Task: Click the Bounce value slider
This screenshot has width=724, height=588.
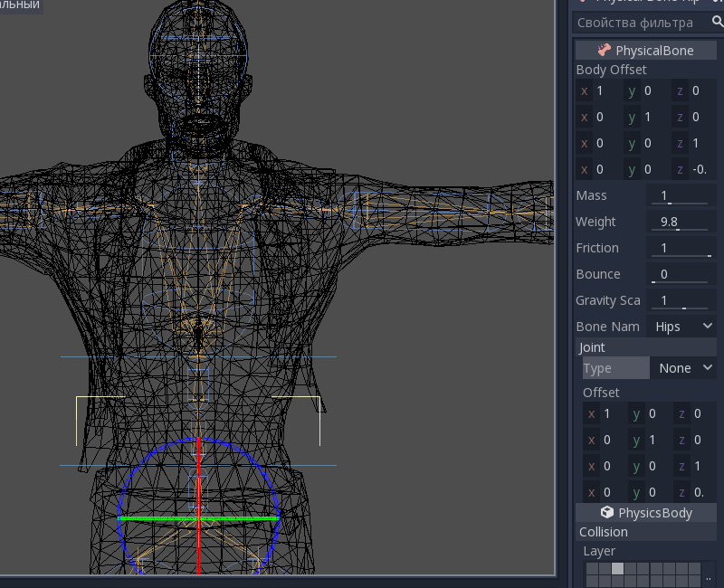Action: pos(681,274)
